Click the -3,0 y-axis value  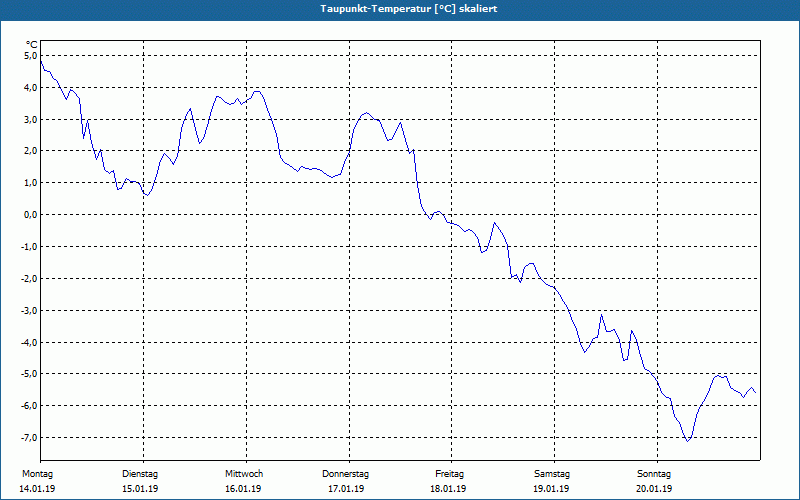coord(29,310)
